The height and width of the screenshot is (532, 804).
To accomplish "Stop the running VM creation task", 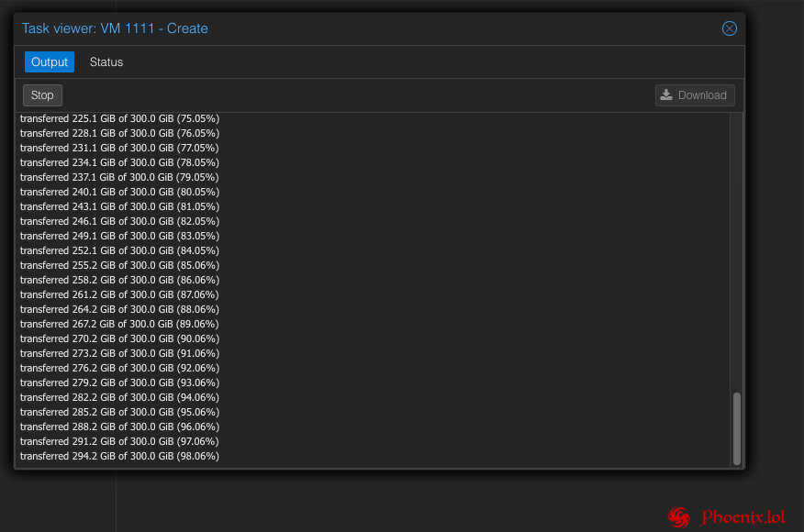I will [x=42, y=94].
